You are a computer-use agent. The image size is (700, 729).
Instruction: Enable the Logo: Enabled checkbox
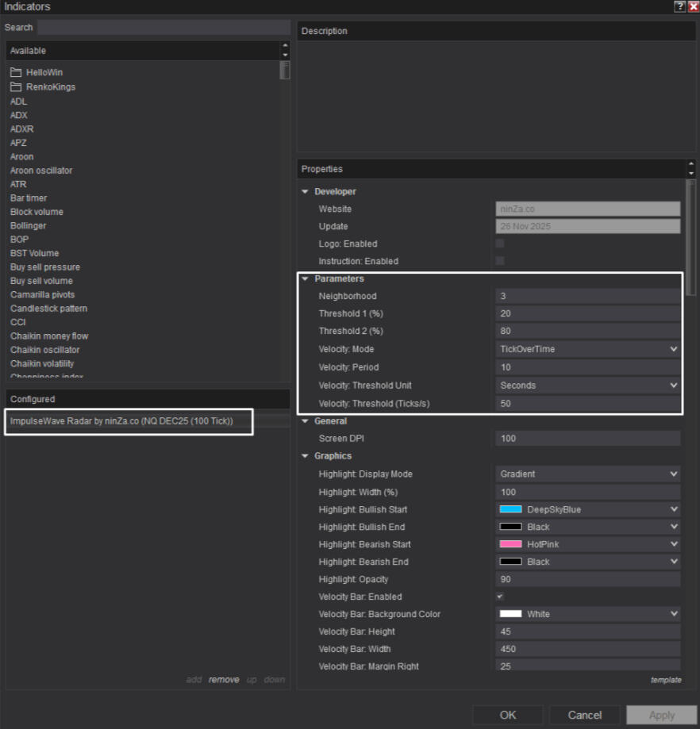point(500,244)
